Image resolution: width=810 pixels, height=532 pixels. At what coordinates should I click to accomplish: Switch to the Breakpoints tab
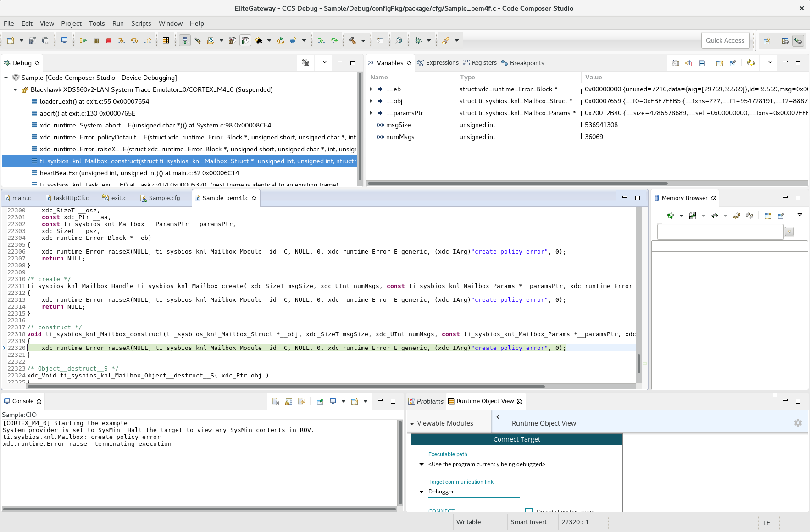522,63
